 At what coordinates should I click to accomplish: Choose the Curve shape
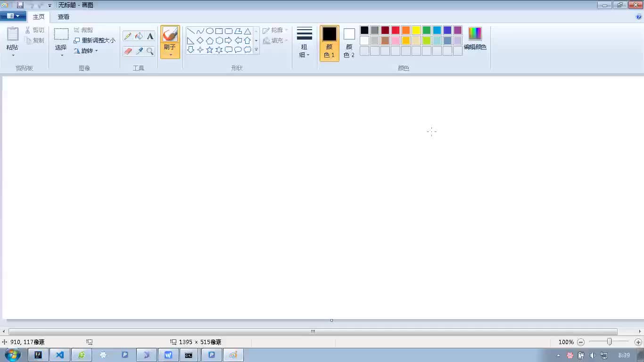point(200,31)
